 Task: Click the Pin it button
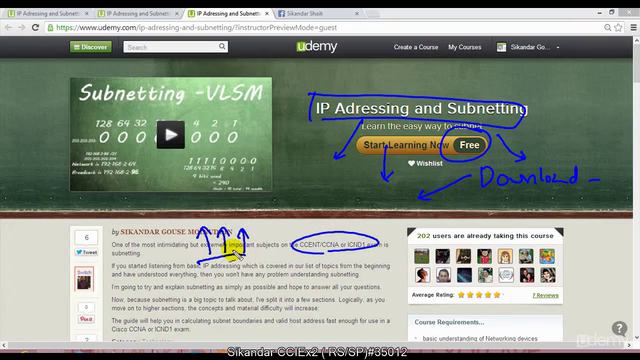pos(86,319)
